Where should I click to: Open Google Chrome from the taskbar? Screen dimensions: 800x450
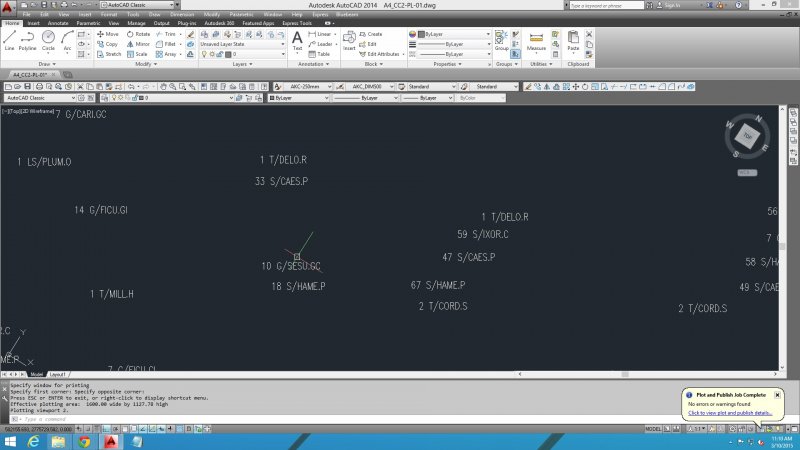[x=84, y=441]
